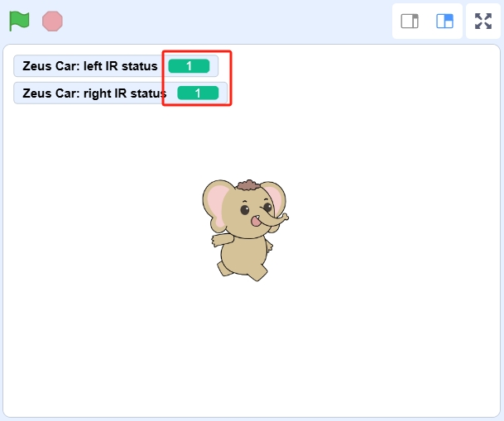The width and height of the screenshot is (504, 421).
Task: Switch to large stage layout
Action: (445, 22)
